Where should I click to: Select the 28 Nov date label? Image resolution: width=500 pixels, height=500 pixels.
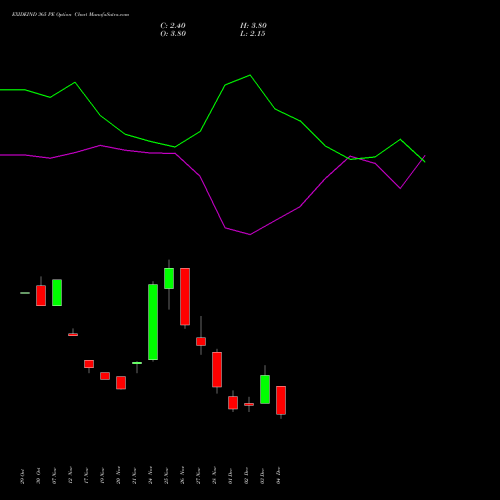pyautogui.click(x=214, y=476)
